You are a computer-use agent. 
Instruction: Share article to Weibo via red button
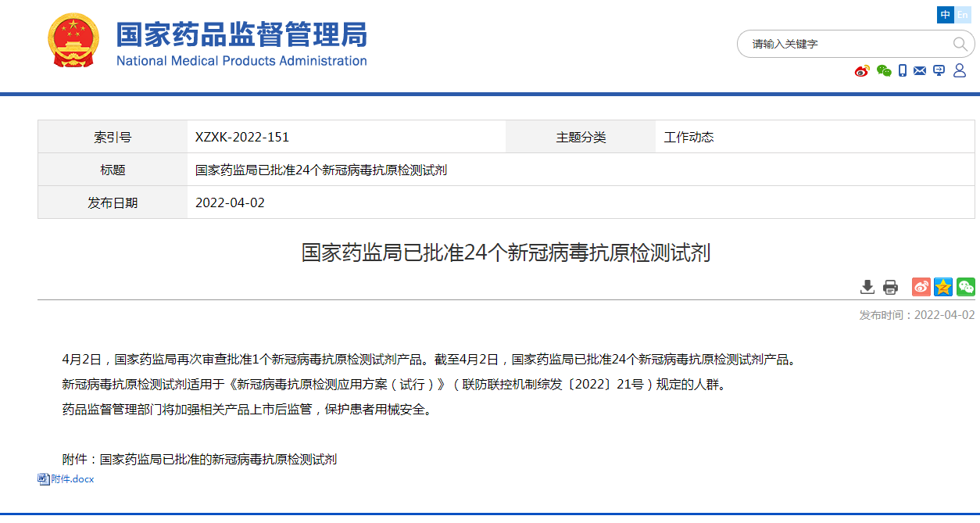[921, 287]
